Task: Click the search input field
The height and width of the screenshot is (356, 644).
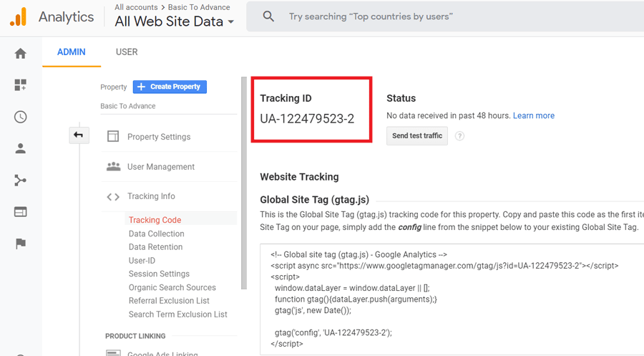Action: 445,16
